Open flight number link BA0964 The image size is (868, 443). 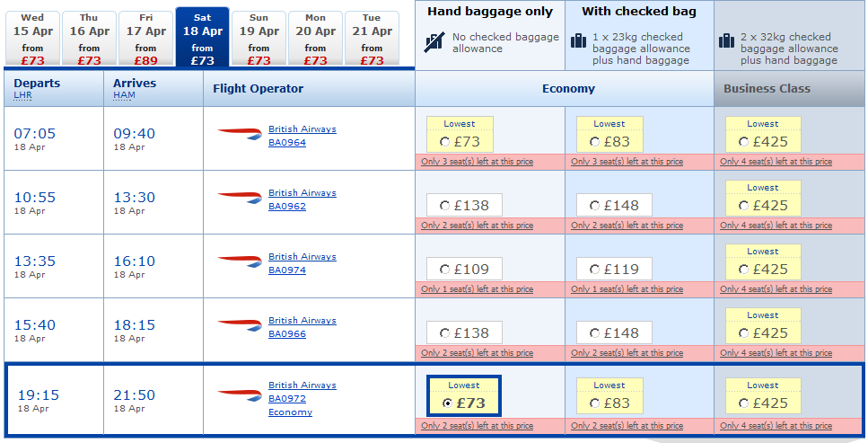pyautogui.click(x=287, y=143)
